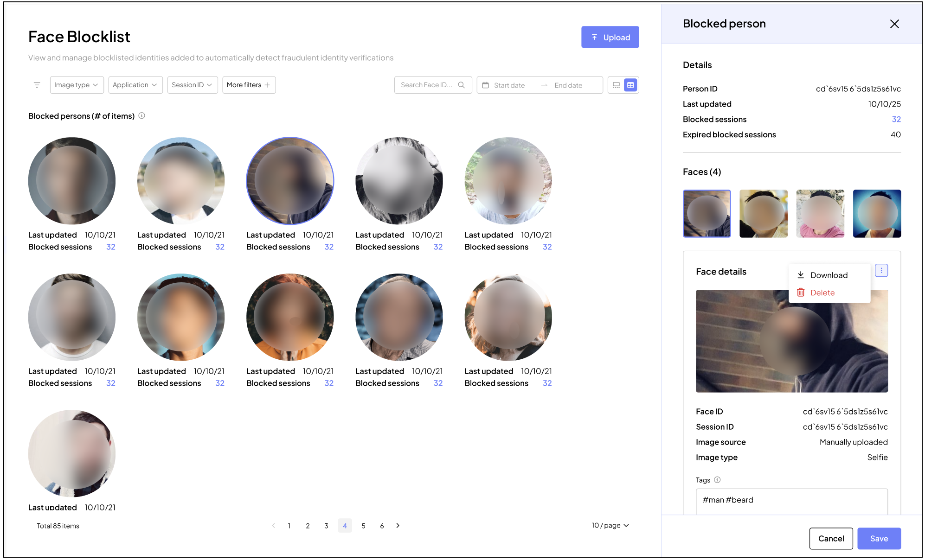Select third face thumbnail with pink shirt
The height and width of the screenshot is (560, 925).
[820, 214]
